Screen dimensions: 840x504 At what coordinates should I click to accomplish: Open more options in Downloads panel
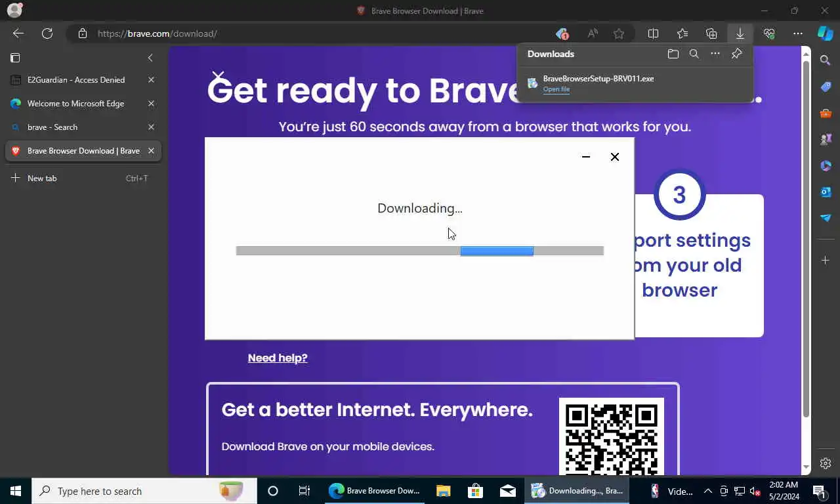715,54
